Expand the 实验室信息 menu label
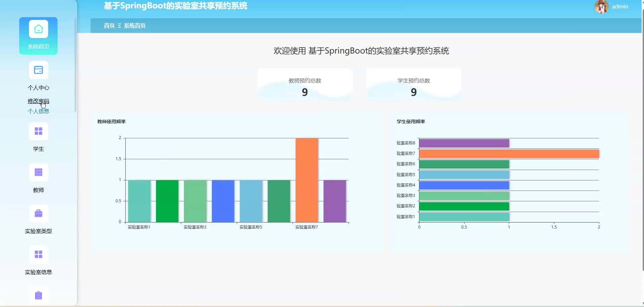 pyautogui.click(x=38, y=272)
